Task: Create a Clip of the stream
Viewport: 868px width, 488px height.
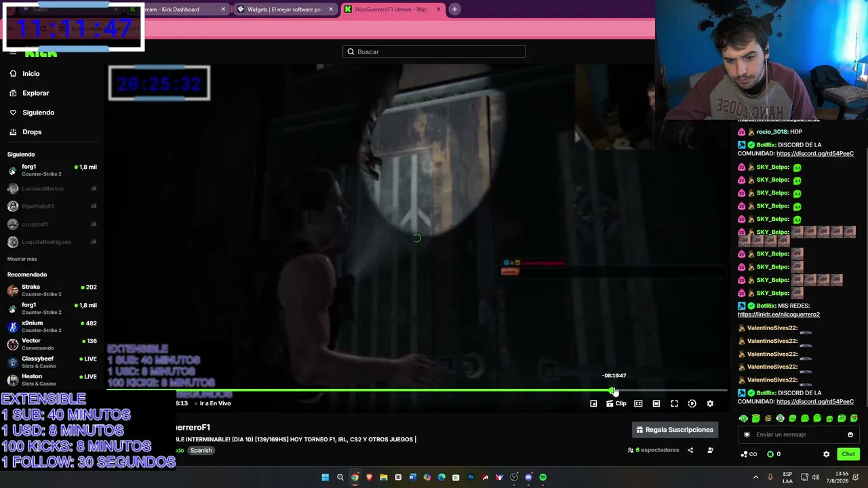Action: [x=616, y=403]
